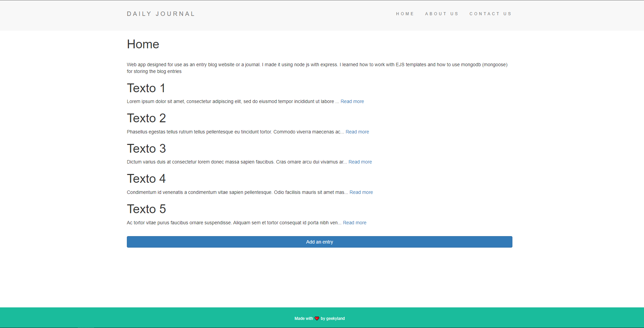
Task: Click Read more under Texto 5
Action: click(354, 223)
